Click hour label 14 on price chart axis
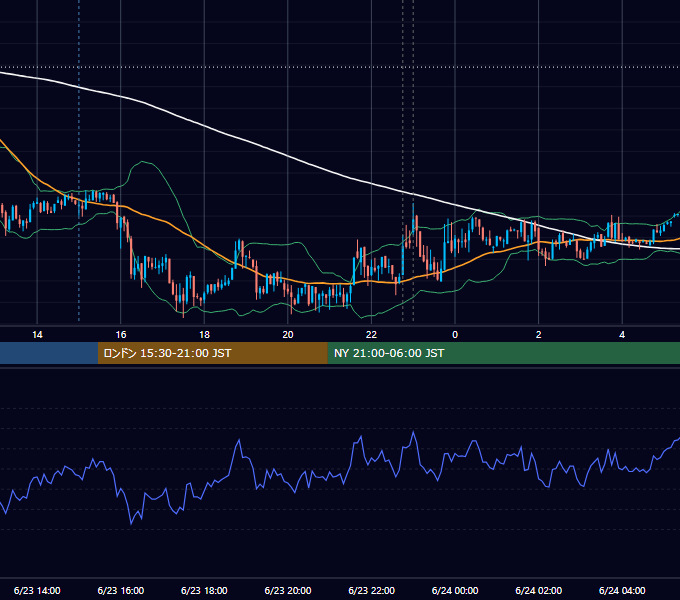Viewport: 680px width, 600px height. click(37, 335)
